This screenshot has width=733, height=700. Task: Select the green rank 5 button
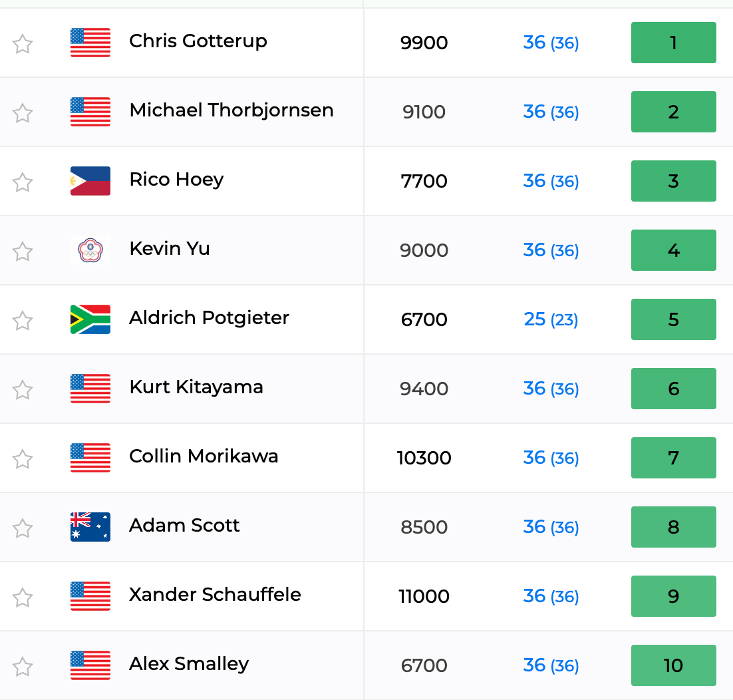[673, 319]
